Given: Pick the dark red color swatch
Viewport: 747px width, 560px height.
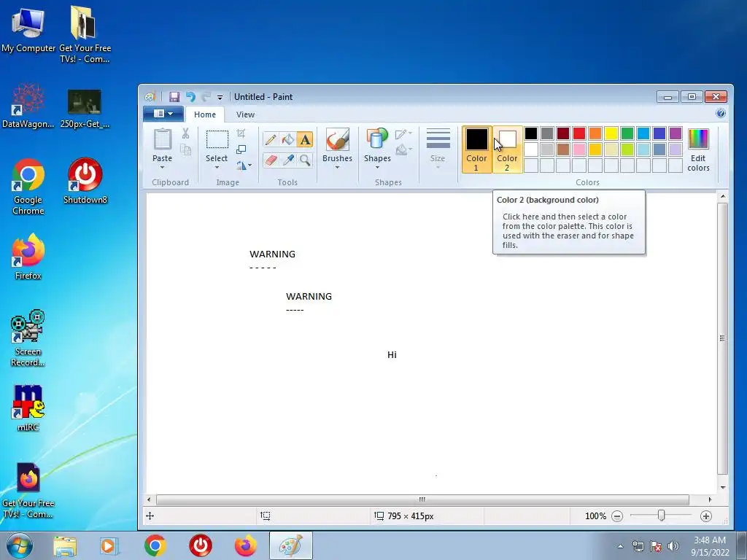Looking at the screenshot, I should tap(563, 133).
